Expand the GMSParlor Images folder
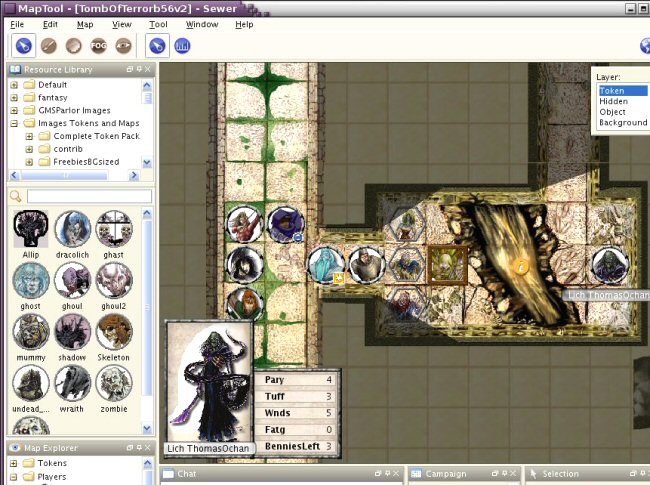 pyautogui.click(x=14, y=111)
